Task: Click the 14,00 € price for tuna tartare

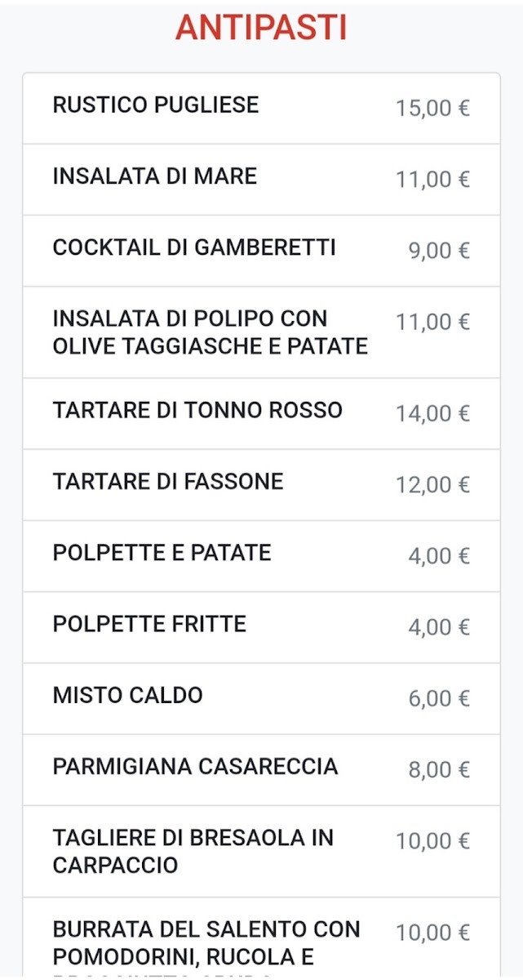Action: 432,413
